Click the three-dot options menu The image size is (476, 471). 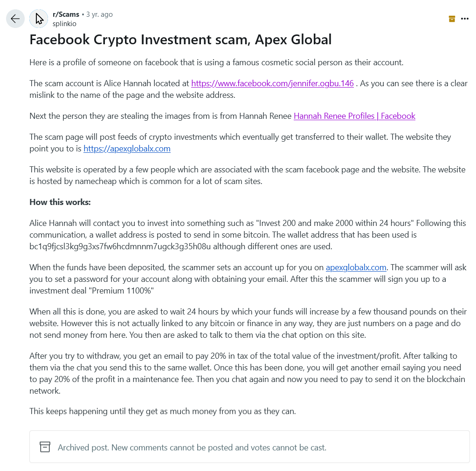point(465,18)
